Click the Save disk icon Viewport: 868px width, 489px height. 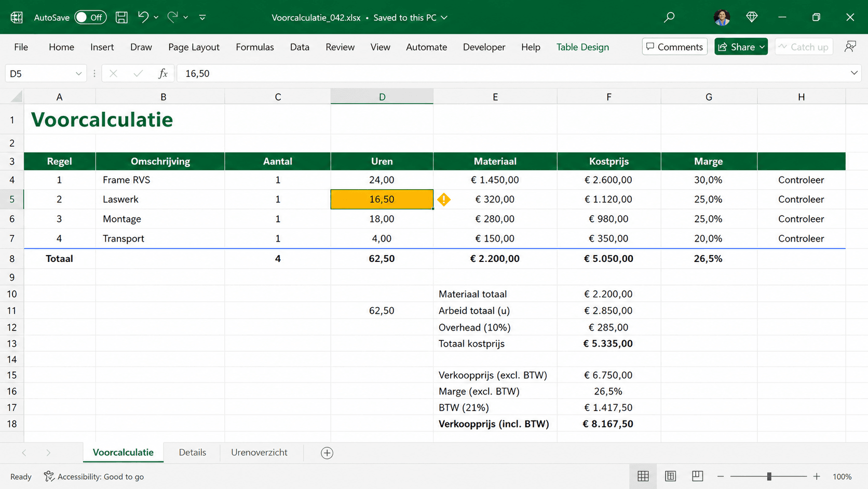[121, 17]
